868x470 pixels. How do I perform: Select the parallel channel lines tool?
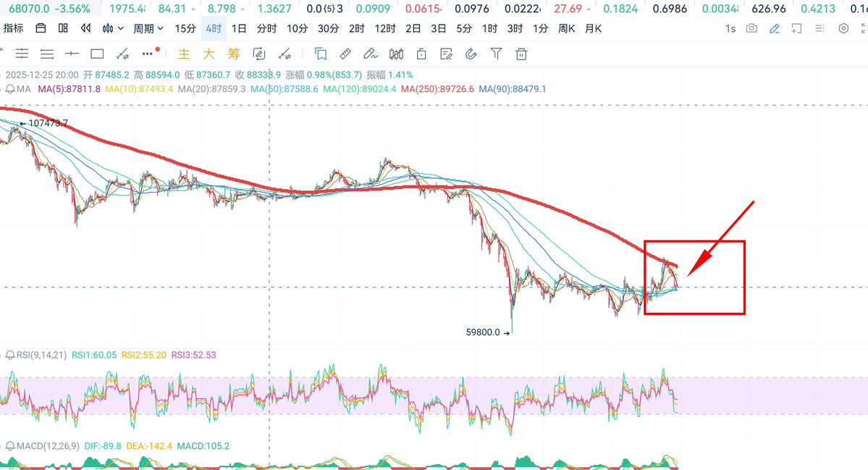(x=22, y=54)
